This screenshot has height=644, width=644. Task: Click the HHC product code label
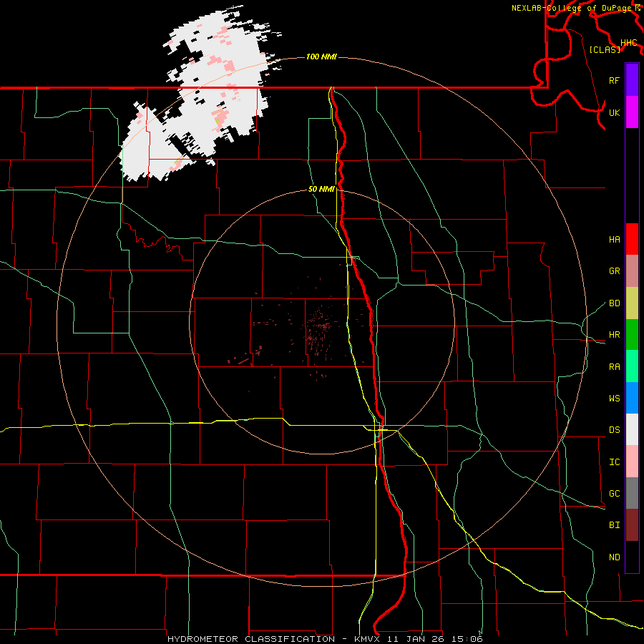click(628, 43)
